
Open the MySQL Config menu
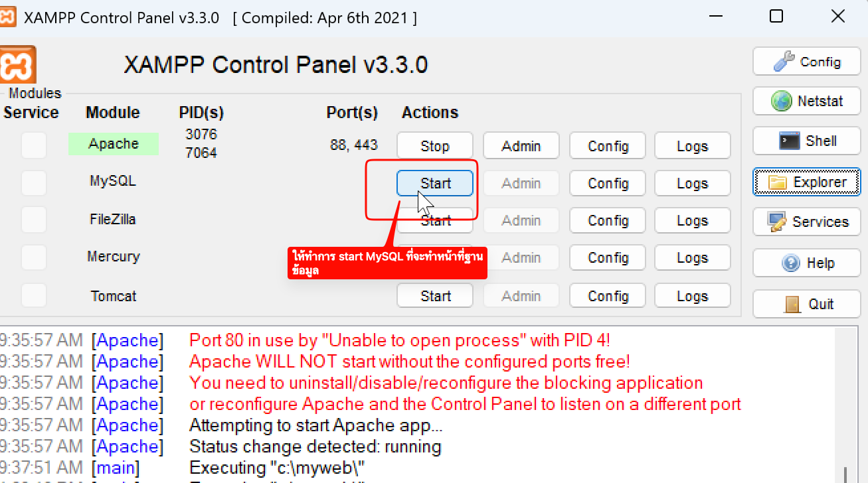tap(608, 183)
